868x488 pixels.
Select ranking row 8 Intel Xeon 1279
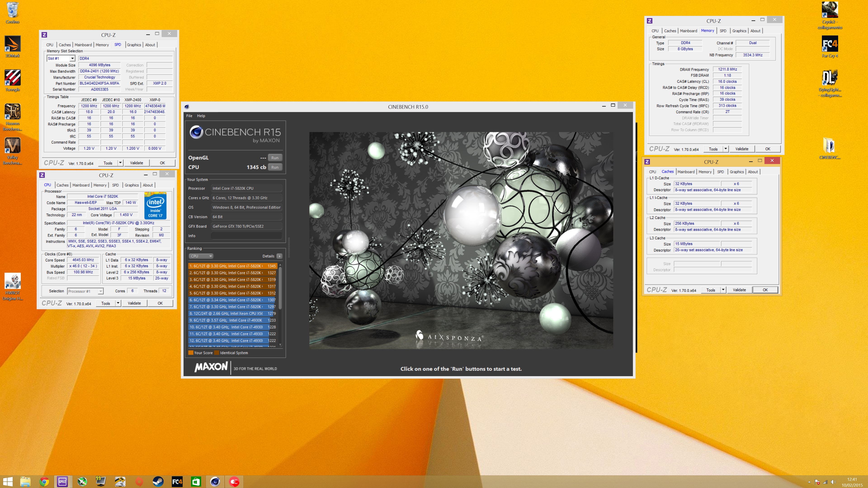click(x=233, y=313)
